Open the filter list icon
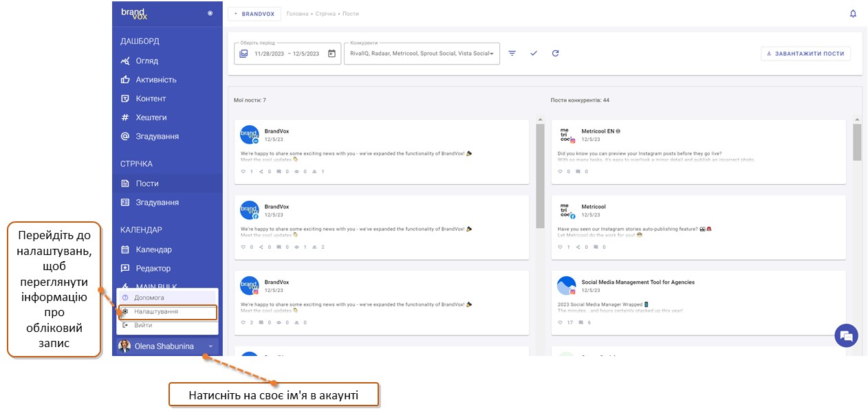Viewport: 868px width, 411px height. click(512, 54)
